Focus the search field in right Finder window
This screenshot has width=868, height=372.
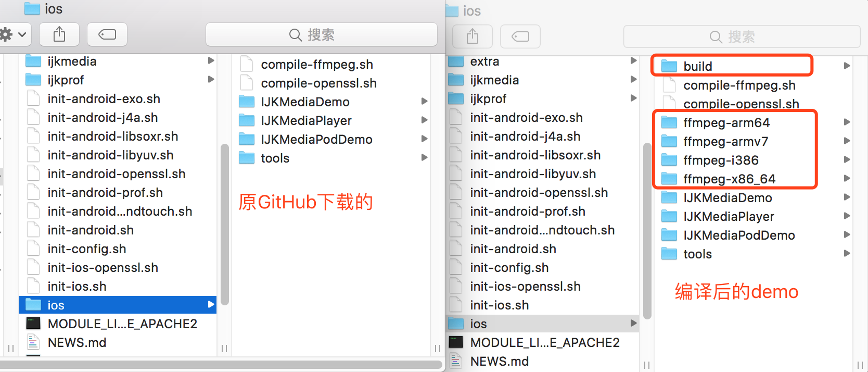click(x=742, y=36)
